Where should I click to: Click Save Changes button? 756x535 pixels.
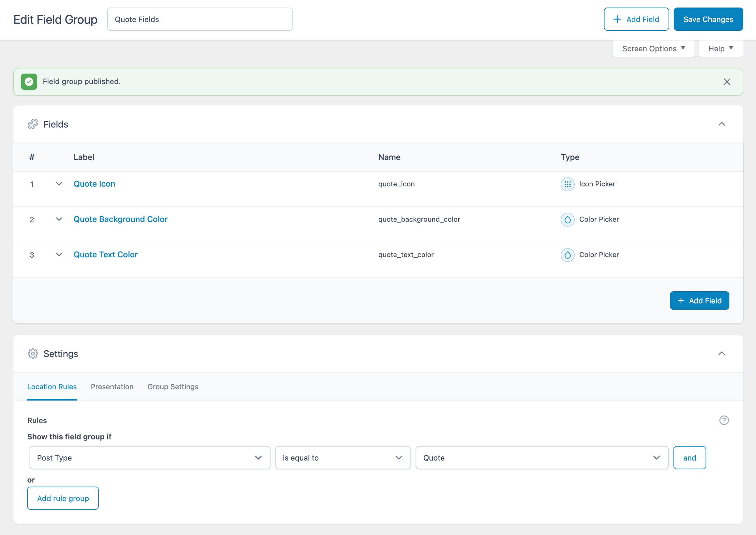(708, 19)
